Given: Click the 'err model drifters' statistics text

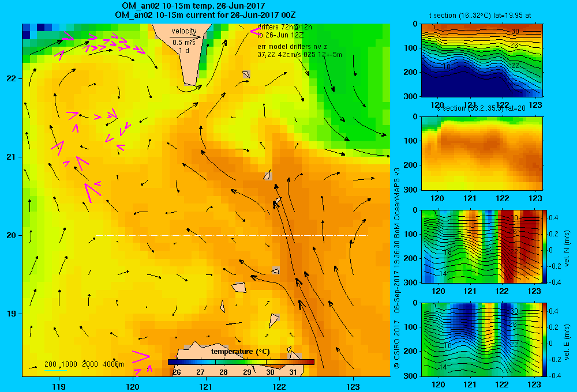Looking at the screenshot, I should (x=299, y=51).
